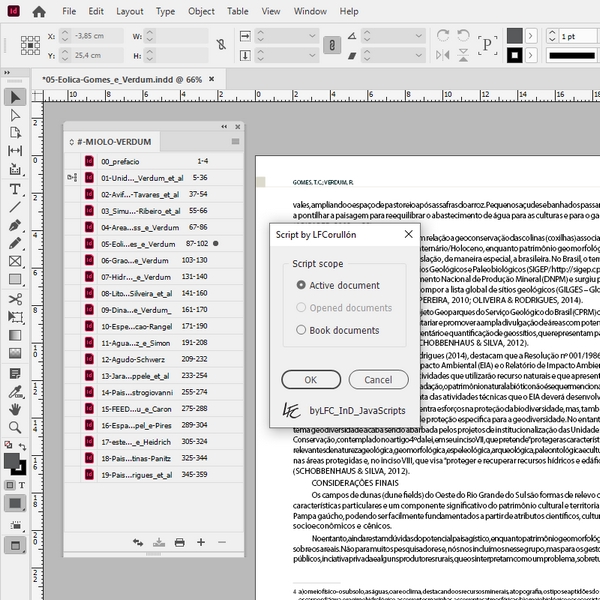Screen dimensions: 600x600
Task: Select the Scissors tool
Action: pos(15,299)
